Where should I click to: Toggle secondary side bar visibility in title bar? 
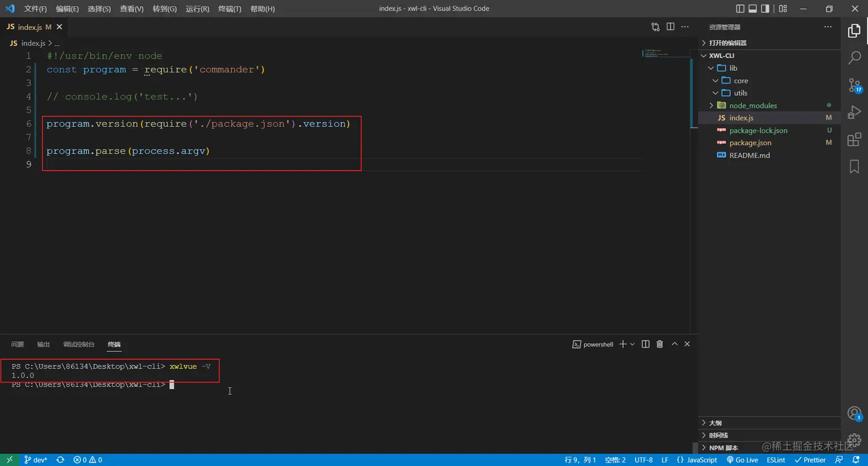pyautogui.click(x=765, y=9)
